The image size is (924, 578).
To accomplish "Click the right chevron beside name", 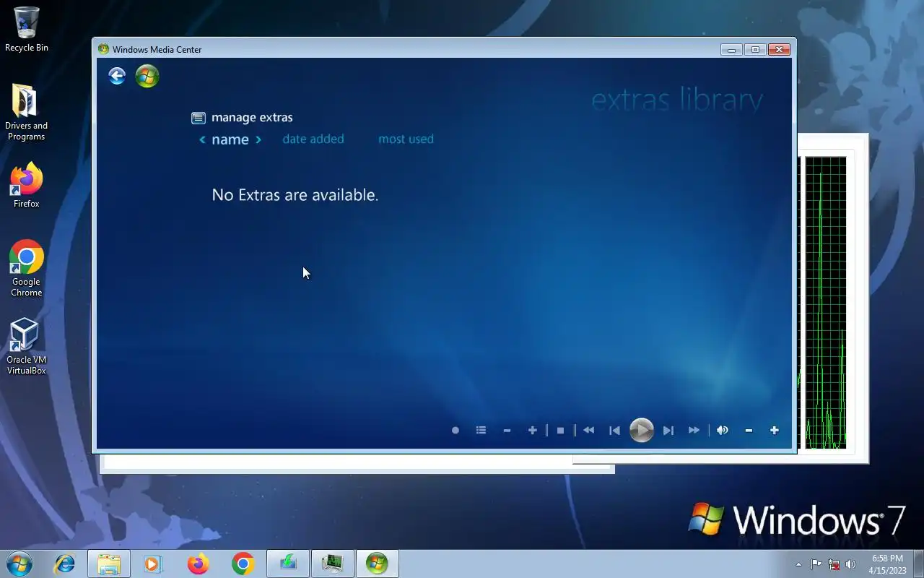I will 258,139.
